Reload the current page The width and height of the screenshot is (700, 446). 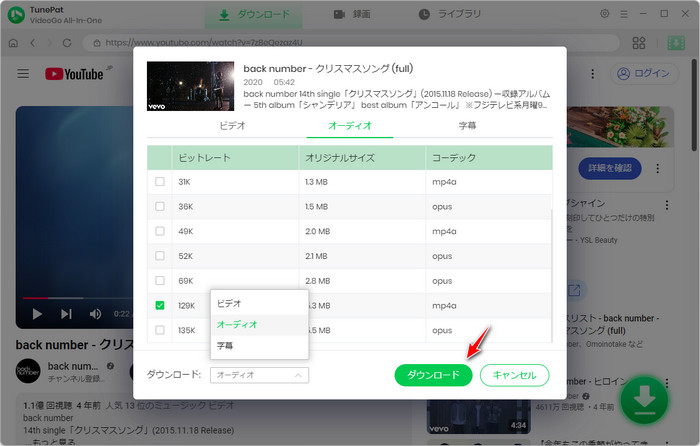(67, 43)
